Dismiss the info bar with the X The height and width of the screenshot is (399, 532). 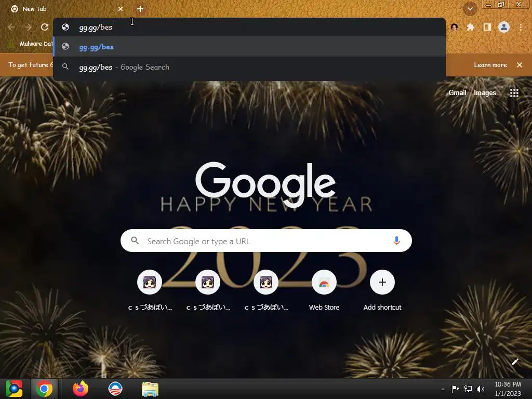tap(520, 65)
